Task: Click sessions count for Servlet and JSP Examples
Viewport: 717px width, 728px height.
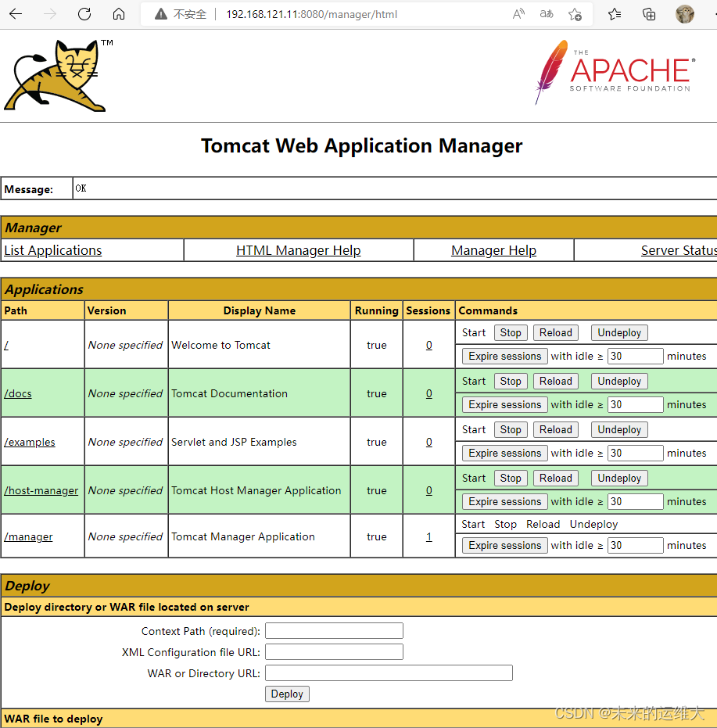Action: [429, 442]
